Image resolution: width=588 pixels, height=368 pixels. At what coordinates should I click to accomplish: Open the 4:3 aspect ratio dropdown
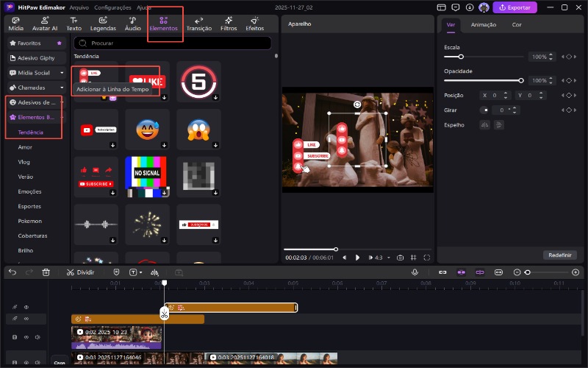(381, 258)
